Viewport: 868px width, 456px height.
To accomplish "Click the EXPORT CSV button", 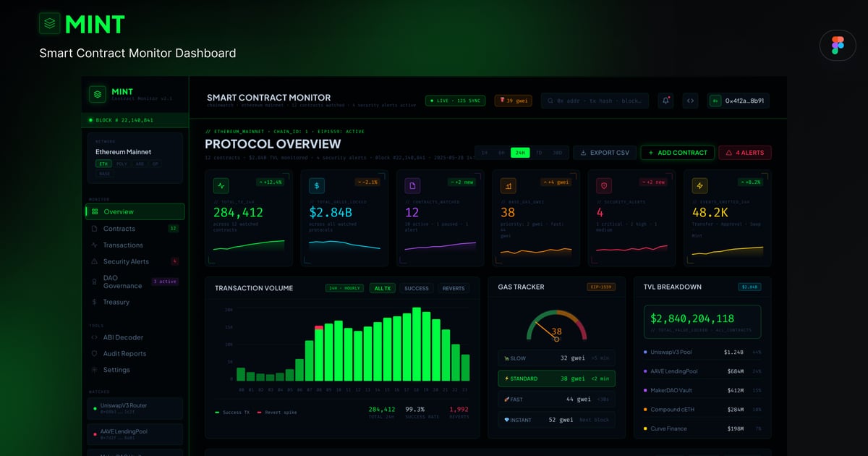I will pos(605,153).
